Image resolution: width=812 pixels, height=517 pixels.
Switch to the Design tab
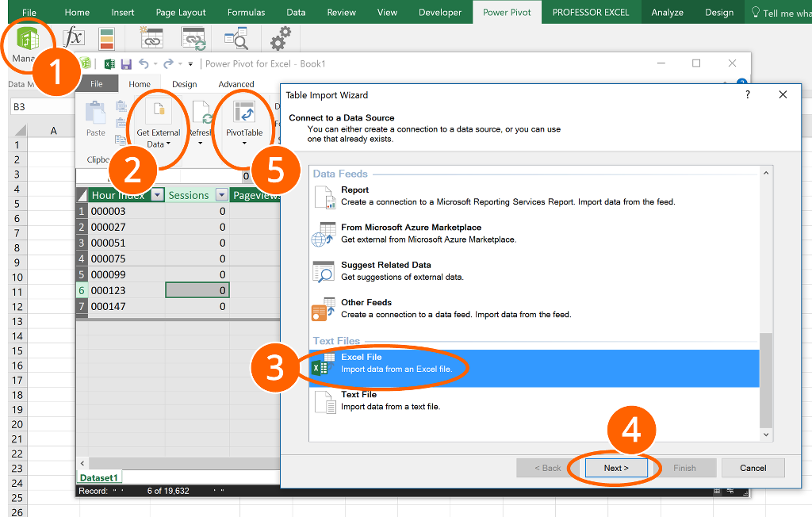click(184, 83)
